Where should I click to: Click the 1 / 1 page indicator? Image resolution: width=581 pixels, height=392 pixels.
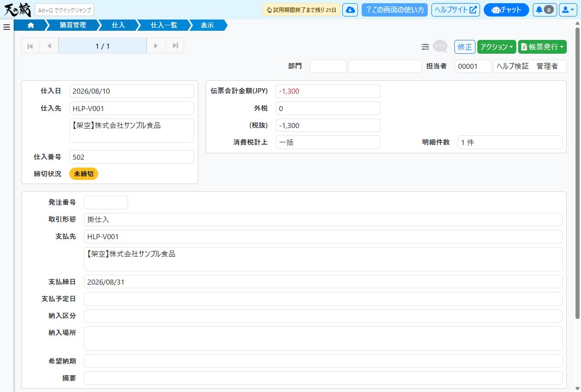pyautogui.click(x=103, y=46)
